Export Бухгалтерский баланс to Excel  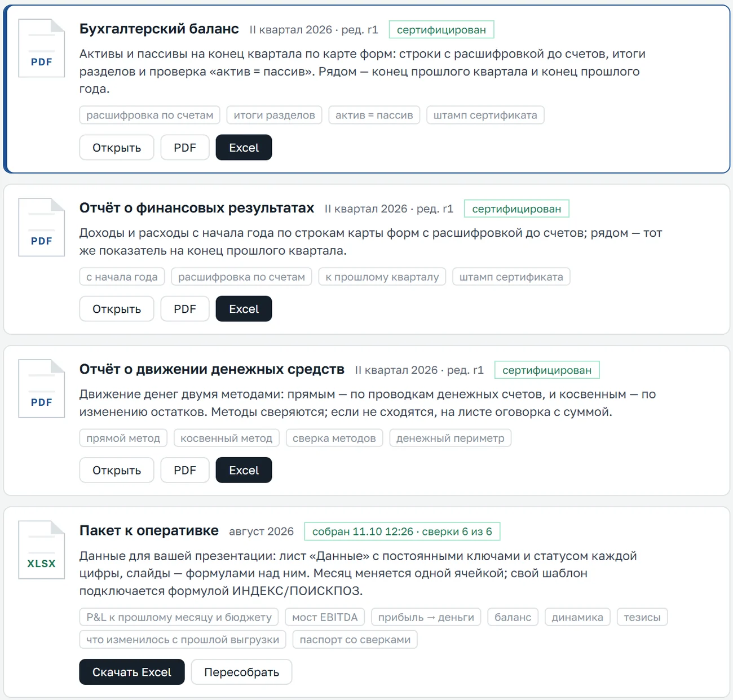[x=244, y=148]
